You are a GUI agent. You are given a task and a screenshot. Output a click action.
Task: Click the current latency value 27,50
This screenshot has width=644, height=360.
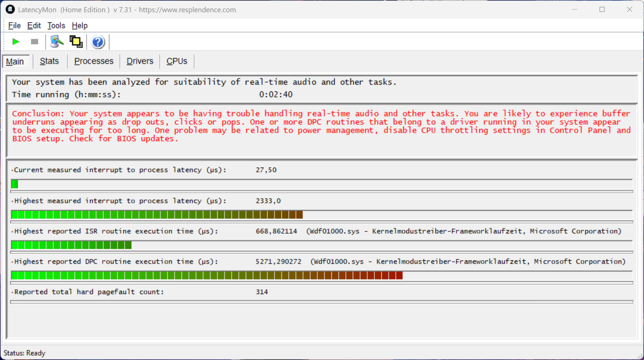pos(266,170)
